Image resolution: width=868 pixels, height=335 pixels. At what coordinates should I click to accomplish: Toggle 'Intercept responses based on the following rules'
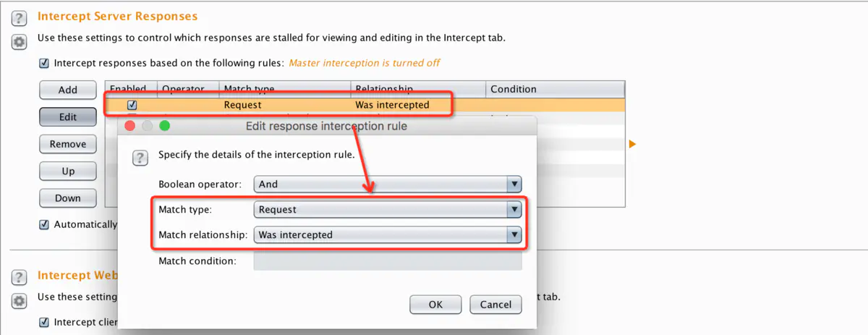tap(44, 63)
